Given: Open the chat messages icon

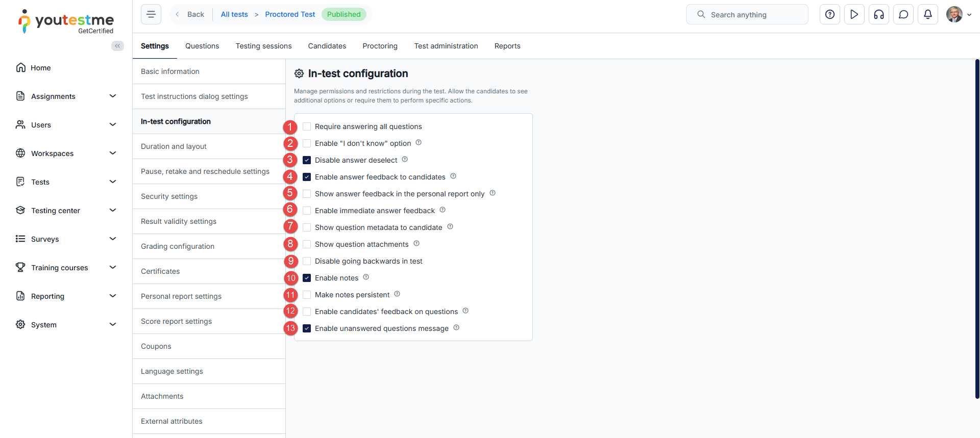Looking at the screenshot, I should (903, 14).
